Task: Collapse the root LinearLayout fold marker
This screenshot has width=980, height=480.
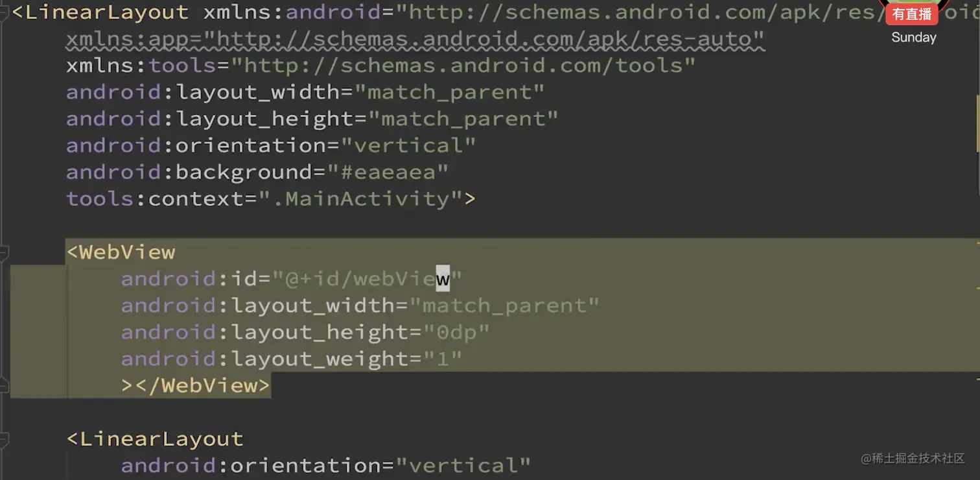Action: pyautogui.click(x=4, y=12)
